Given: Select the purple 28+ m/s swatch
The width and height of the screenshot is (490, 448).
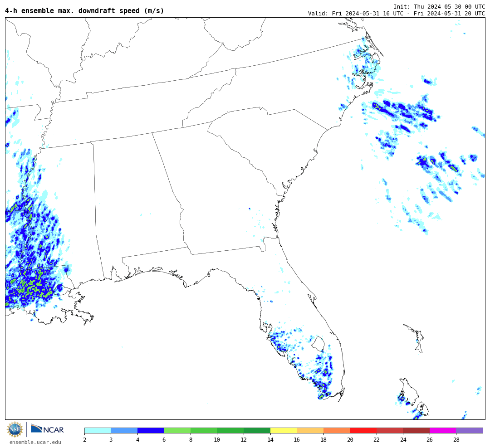Looking at the screenshot, I should [x=470, y=430].
